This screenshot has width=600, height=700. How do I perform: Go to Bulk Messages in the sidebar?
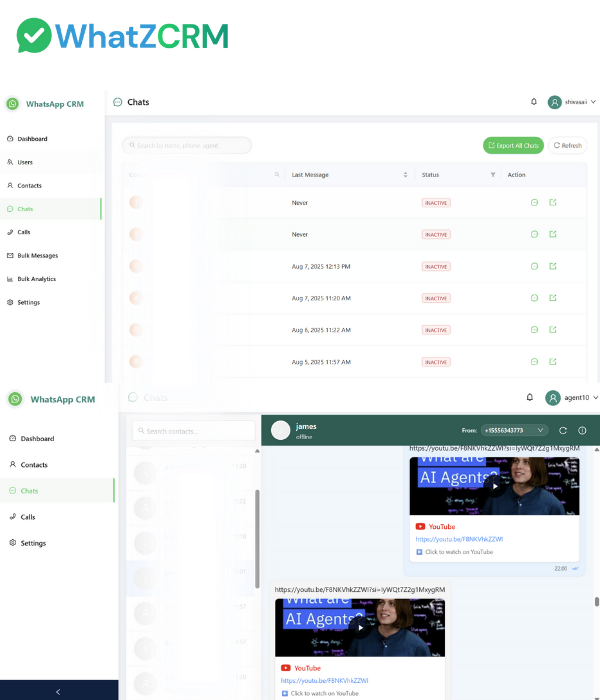pyautogui.click(x=37, y=255)
